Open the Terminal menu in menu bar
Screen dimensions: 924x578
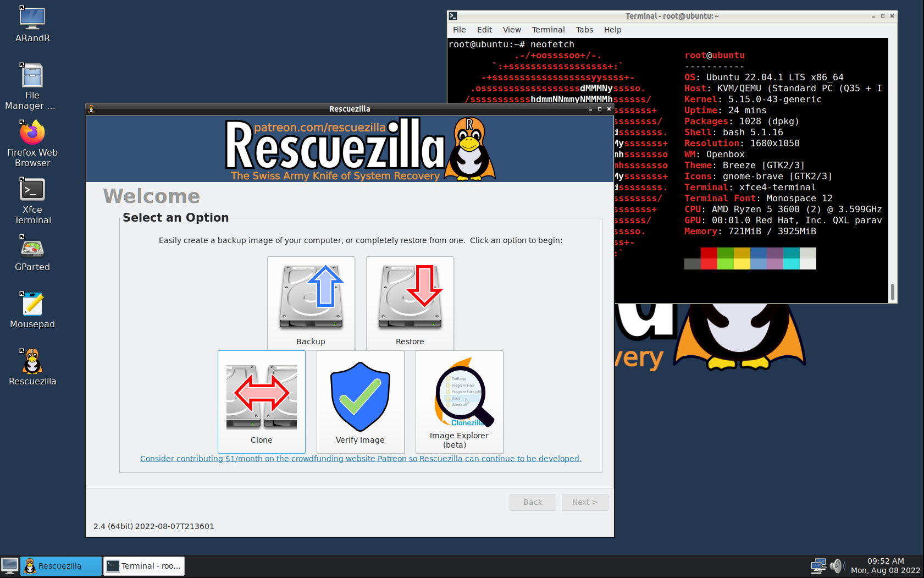pyautogui.click(x=548, y=30)
